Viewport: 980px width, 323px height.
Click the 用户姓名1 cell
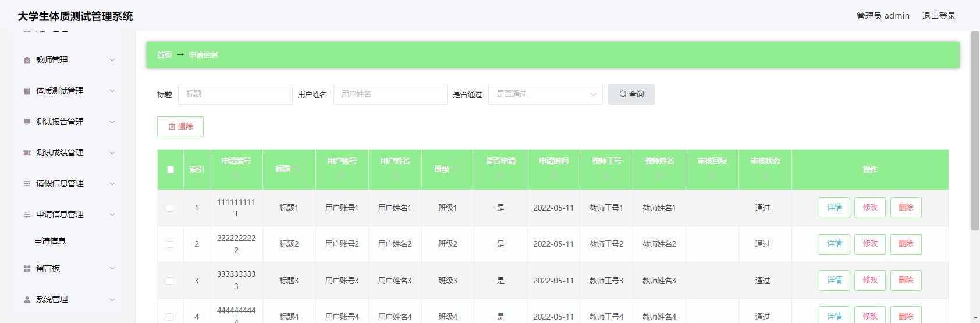click(x=395, y=208)
